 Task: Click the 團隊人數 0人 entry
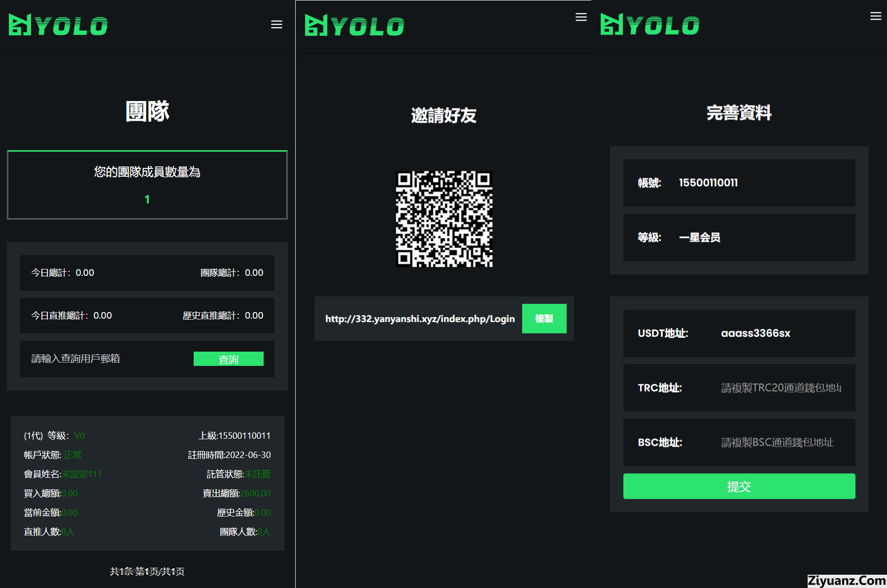tap(245, 532)
